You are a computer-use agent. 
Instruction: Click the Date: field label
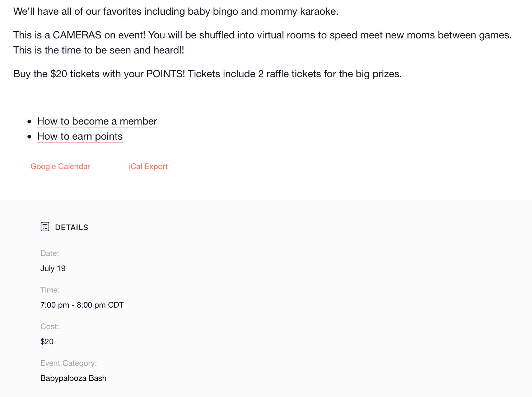coord(50,253)
